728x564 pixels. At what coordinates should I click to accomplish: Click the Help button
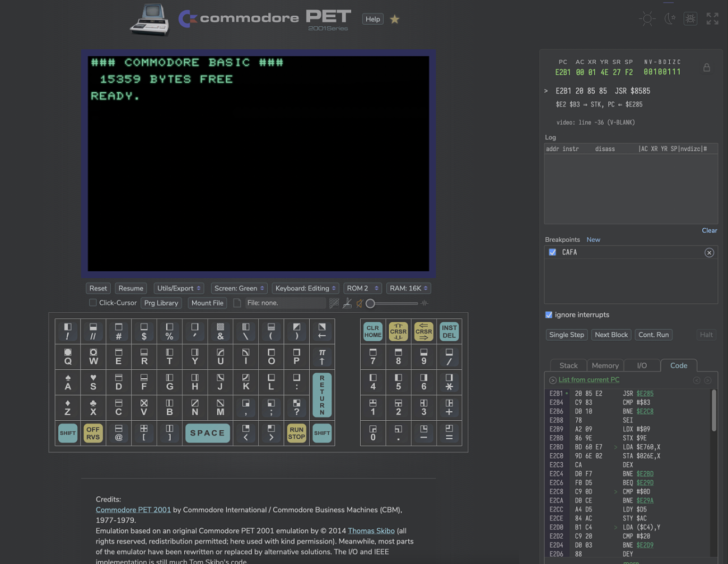[x=373, y=19]
